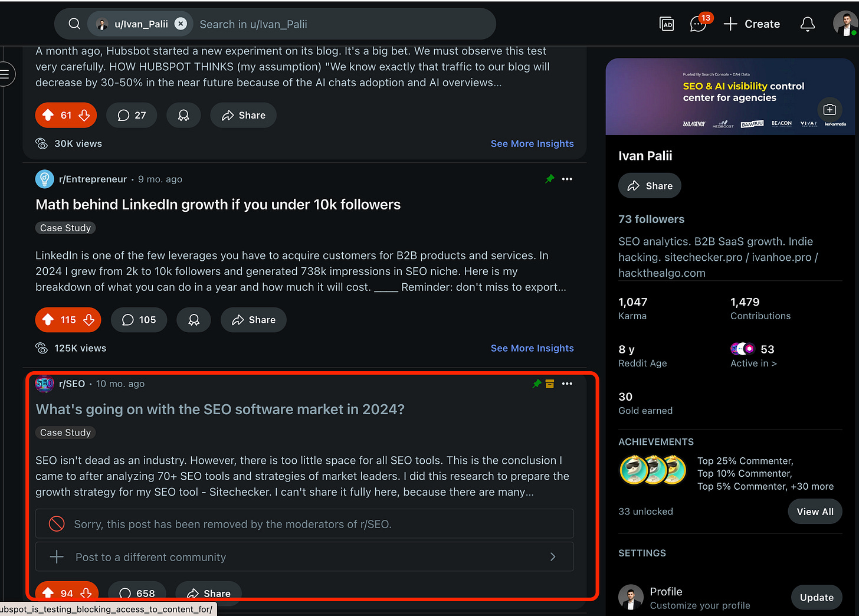859x616 pixels.
Task: Give award on the LinkedIn post
Action: [194, 320]
